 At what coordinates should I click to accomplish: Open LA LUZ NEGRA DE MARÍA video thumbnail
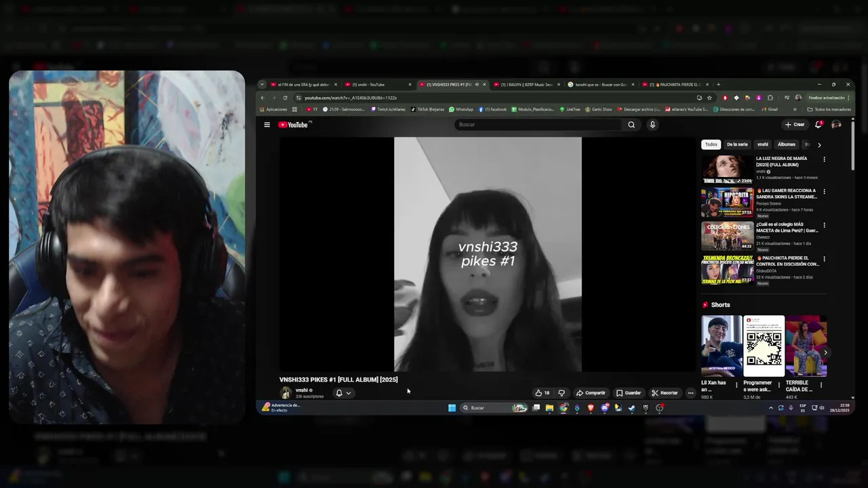pyautogui.click(x=727, y=170)
